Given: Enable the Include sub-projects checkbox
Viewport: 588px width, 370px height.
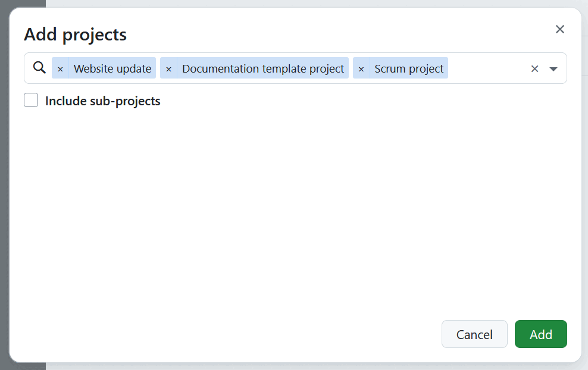Looking at the screenshot, I should pos(30,100).
